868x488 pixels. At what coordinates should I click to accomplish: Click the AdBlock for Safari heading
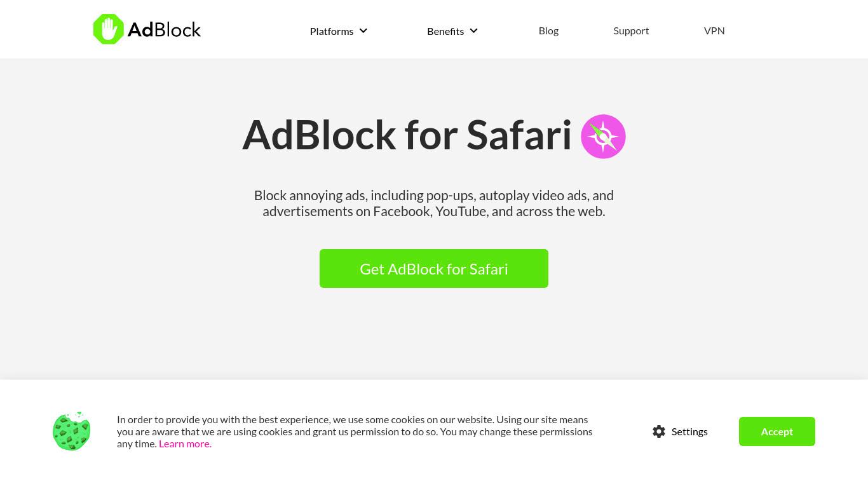point(407,135)
